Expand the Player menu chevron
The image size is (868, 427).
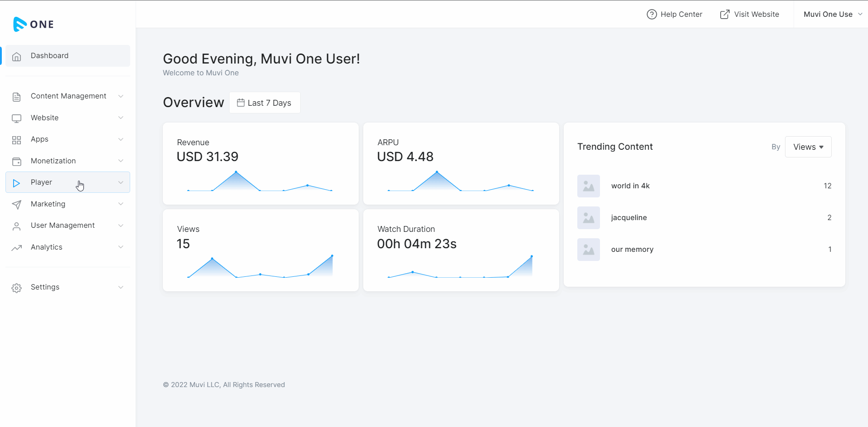coord(121,182)
